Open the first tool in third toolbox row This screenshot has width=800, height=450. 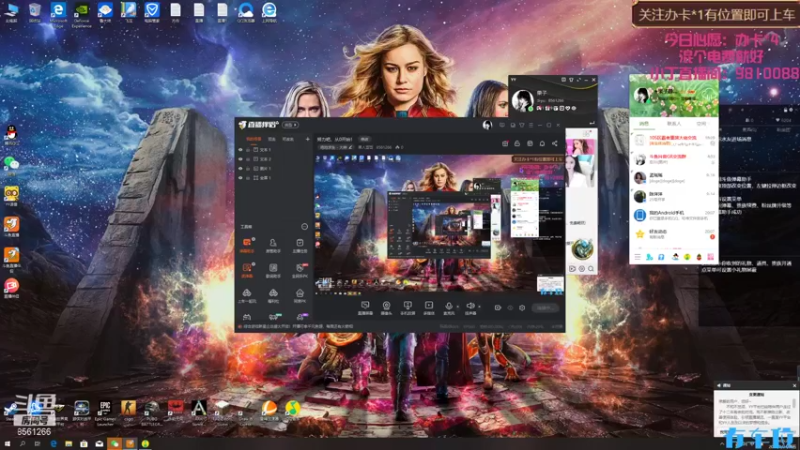click(x=247, y=295)
